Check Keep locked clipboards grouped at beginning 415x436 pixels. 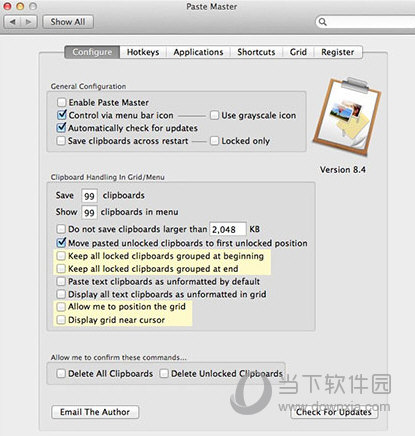click(x=61, y=256)
